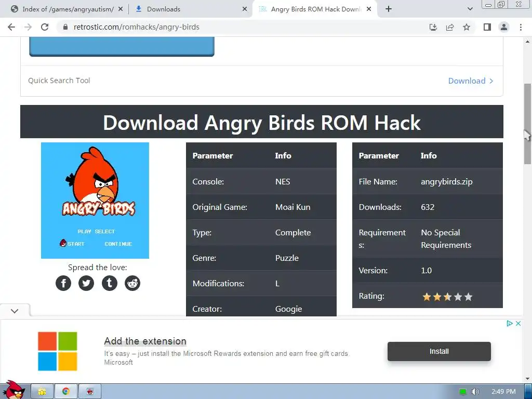This screenshot has width=532, height=399.
Task: Share this page via share icon
Action: pos(450,27)
